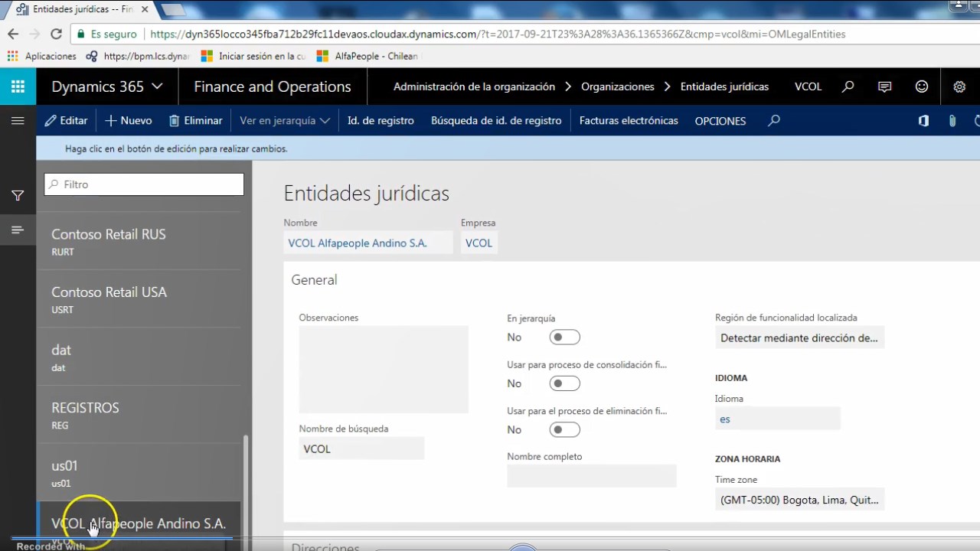Open Entidades jurídicas breadcrumb

coord(724,86)
